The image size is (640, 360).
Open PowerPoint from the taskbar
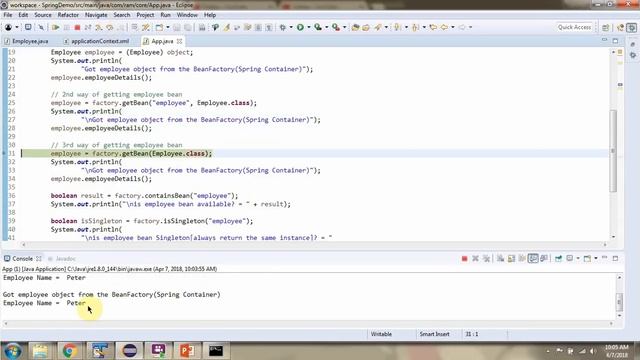pos(187,351)
